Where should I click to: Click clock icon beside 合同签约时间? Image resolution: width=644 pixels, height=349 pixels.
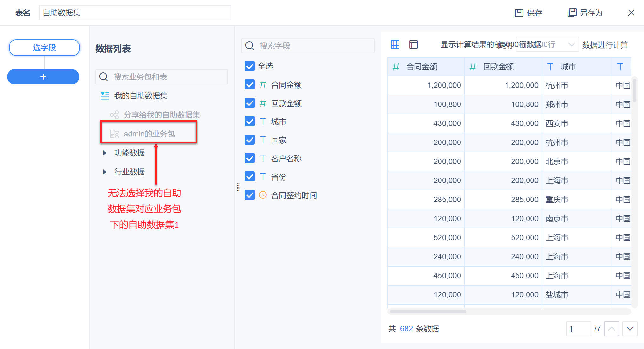[263, 195]
